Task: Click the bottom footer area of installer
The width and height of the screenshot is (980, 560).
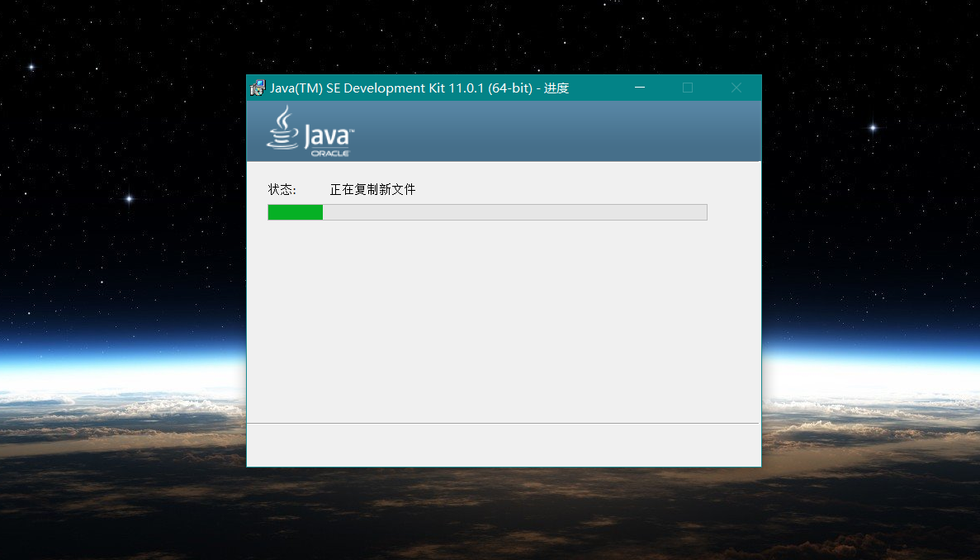Action: [504, 445]
